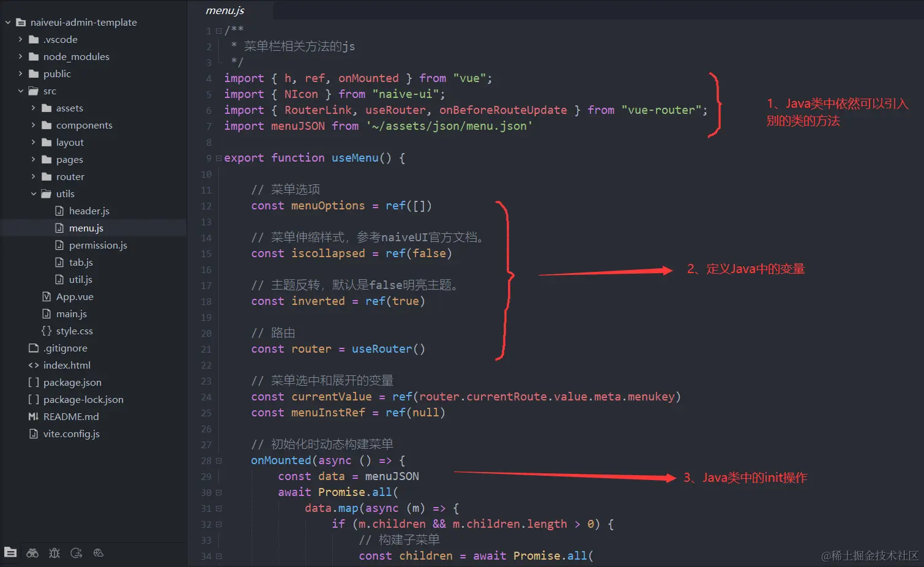This screenshot has width=924, height=567.
Task: Click the naiveui-admin-template project icon
Action: coord(21,22)
